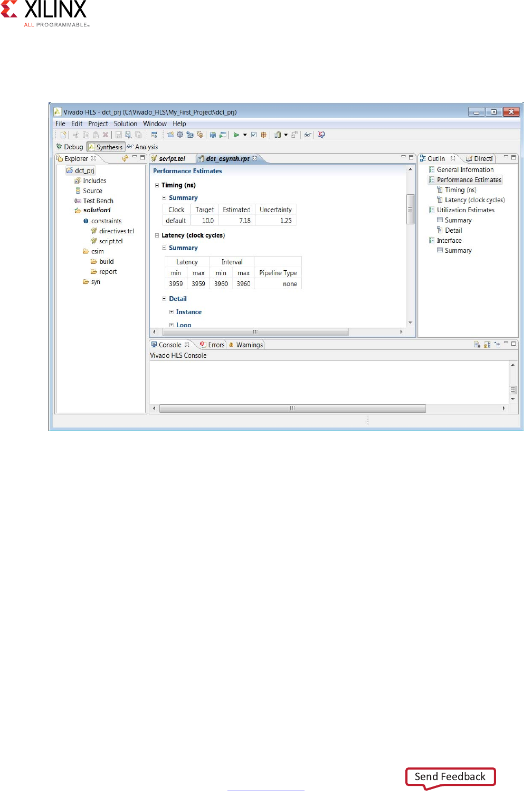
Task: Click the Compare Reports toolbar icon
Action: pos(295,135)
